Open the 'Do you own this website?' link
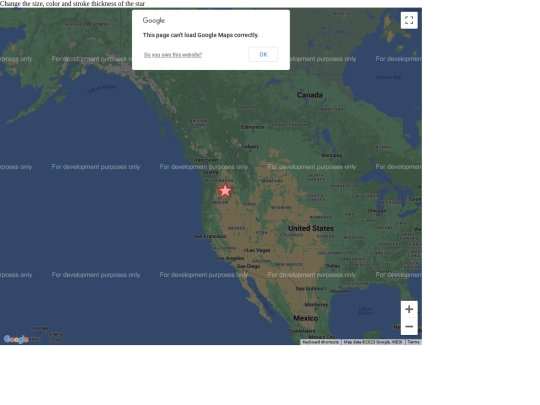The width and height of the screenshot is (540, 405). point(173,55)
